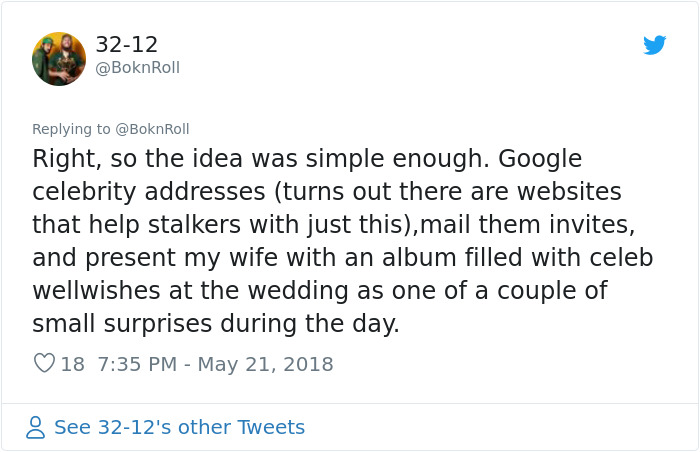
Task: Like the tweet with the heart icon
Action: [44, 364]
